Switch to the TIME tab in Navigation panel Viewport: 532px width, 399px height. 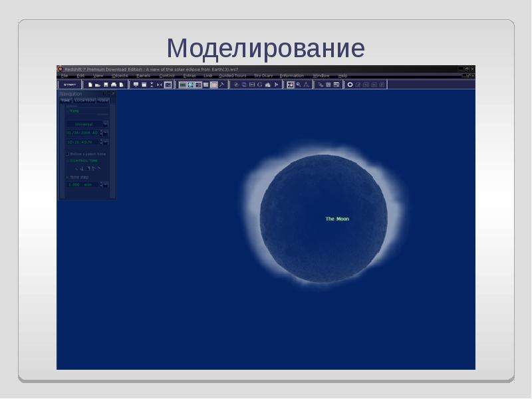(x=65, y=101)
